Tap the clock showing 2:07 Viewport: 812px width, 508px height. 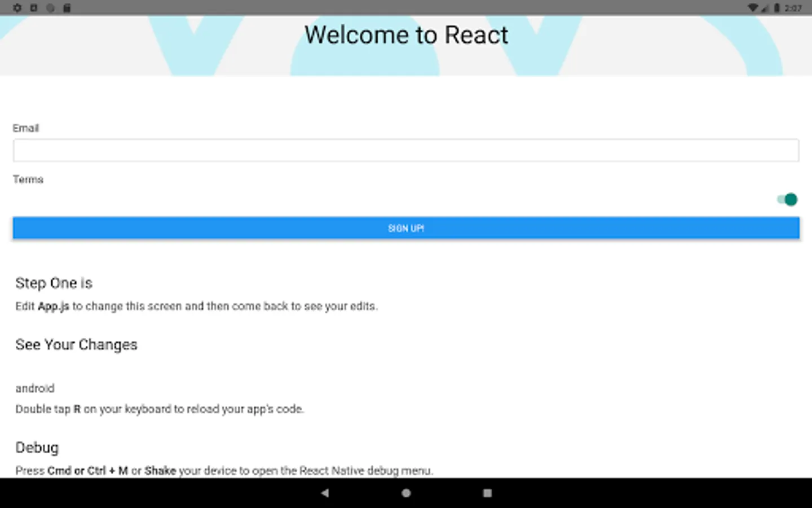pos(793,8)
